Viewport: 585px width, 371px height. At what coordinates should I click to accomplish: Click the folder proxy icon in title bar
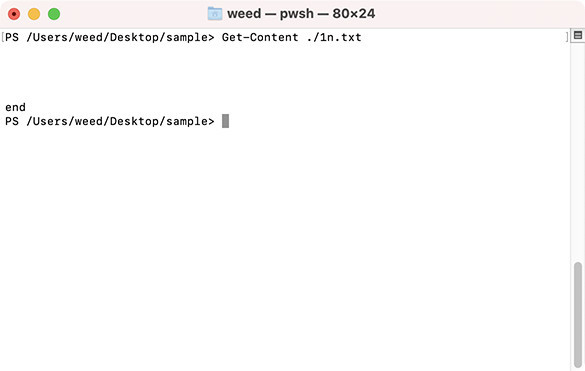(x=215, y=14)
